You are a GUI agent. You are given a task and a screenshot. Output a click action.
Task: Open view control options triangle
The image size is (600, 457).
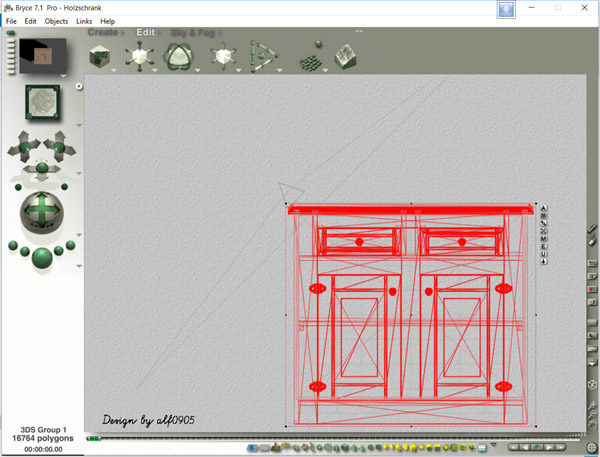(x=79, y=125)
